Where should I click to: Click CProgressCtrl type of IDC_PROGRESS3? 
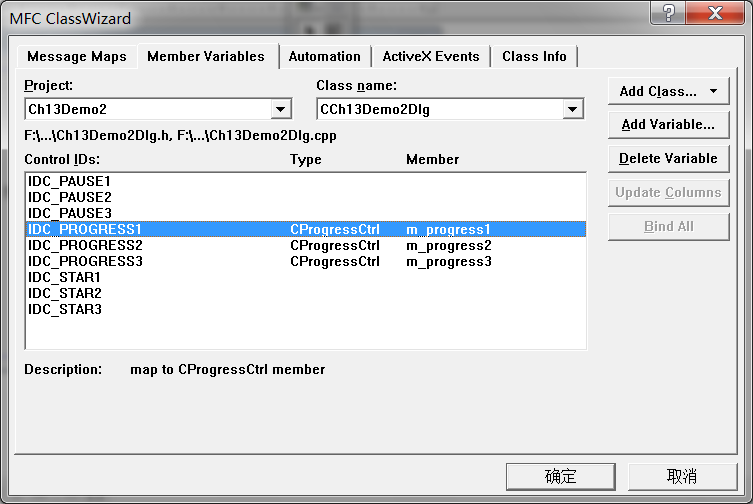tap(335, 262)
